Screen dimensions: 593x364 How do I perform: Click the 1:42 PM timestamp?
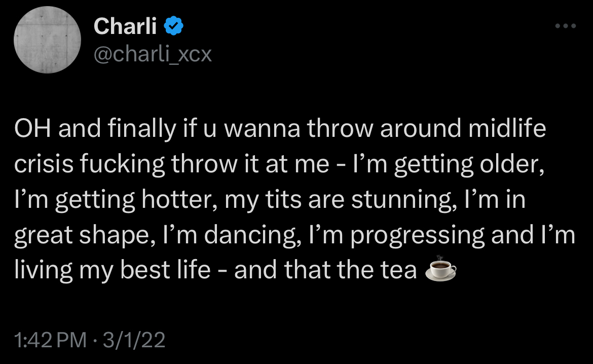50,340
